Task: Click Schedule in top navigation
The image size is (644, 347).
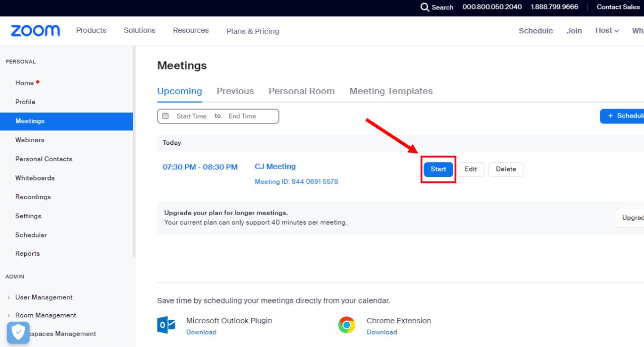Action: pyautogui.click(x=536, y=31)
